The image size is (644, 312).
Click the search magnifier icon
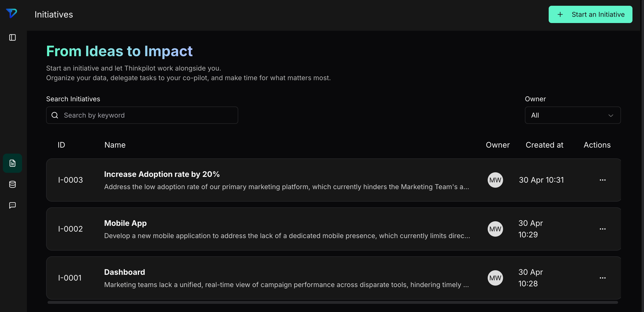coord(55,115)
